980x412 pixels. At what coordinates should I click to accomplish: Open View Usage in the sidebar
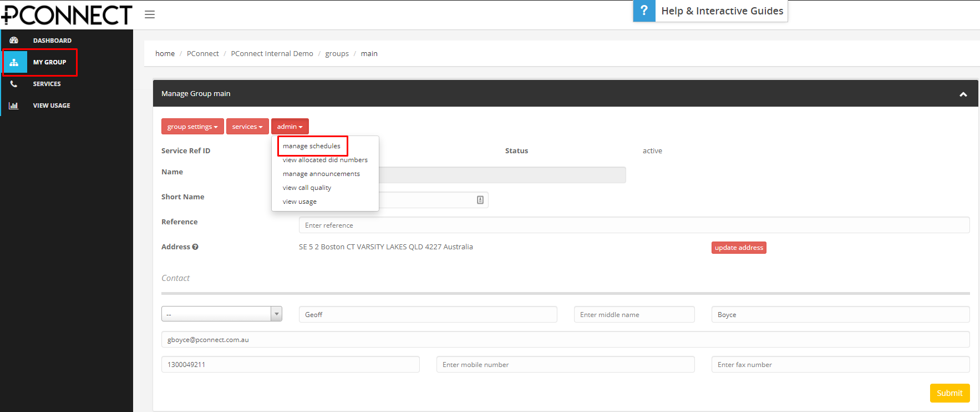52,105
